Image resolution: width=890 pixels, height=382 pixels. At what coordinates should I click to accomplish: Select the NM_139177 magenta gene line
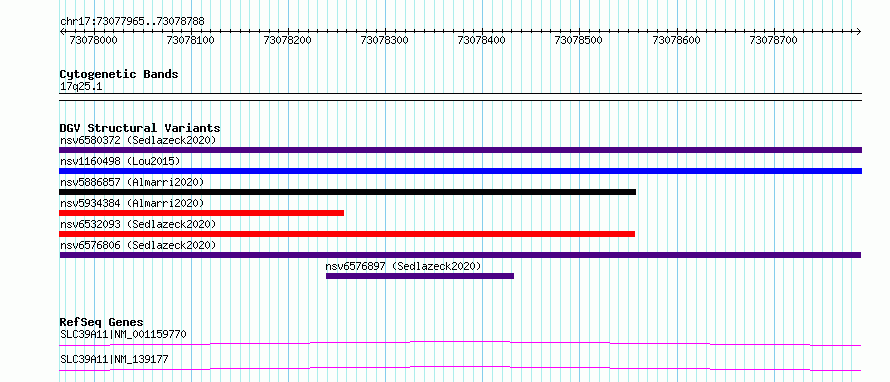(460, 368)
